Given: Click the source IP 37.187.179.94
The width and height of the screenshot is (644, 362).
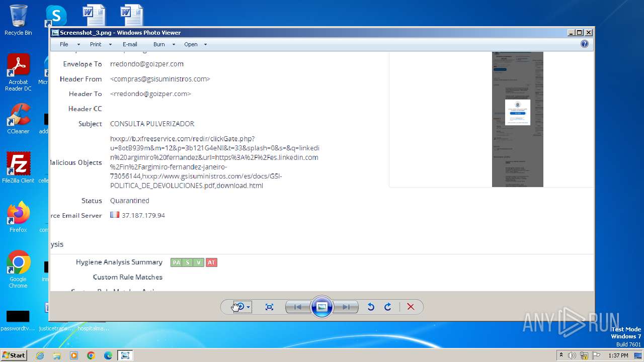Looking at the screenshot, I should click(x=143, y=215).
